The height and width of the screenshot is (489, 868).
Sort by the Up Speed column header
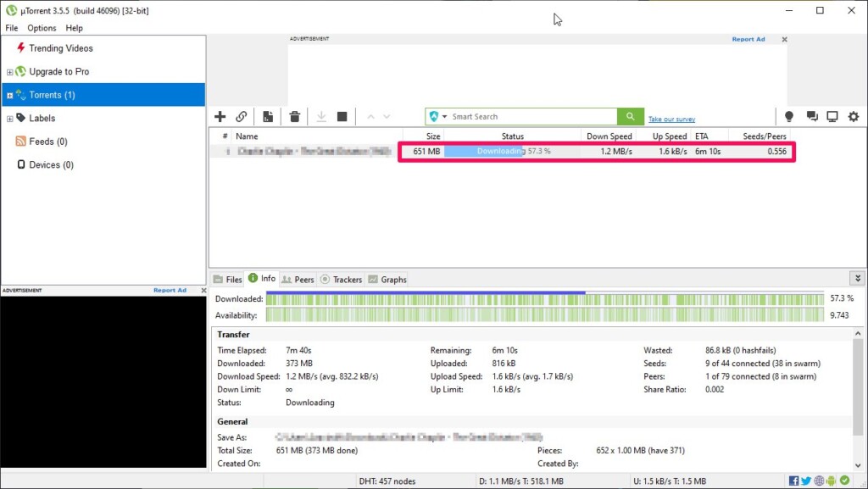pos(663,136)
